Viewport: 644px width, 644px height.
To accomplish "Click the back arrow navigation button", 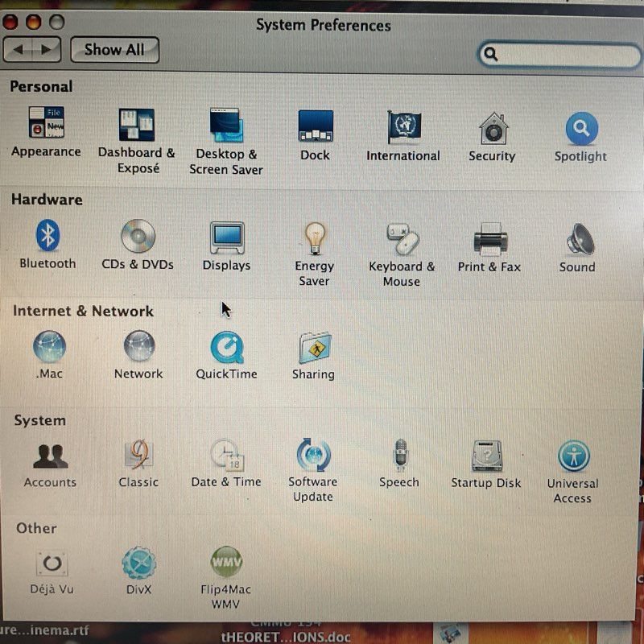I will click(19, 50).
